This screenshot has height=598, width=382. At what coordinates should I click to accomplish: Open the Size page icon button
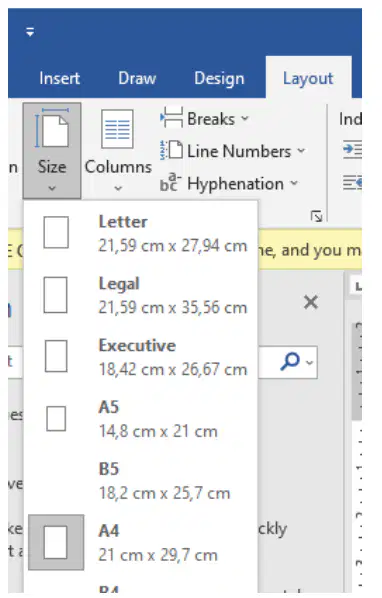(52, 130)
